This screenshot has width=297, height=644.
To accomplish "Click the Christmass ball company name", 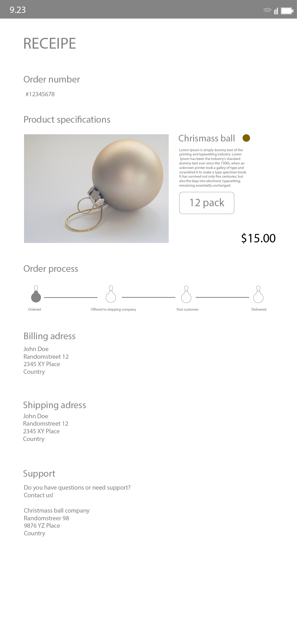I will pyautogui.click(x=56, y=510).
